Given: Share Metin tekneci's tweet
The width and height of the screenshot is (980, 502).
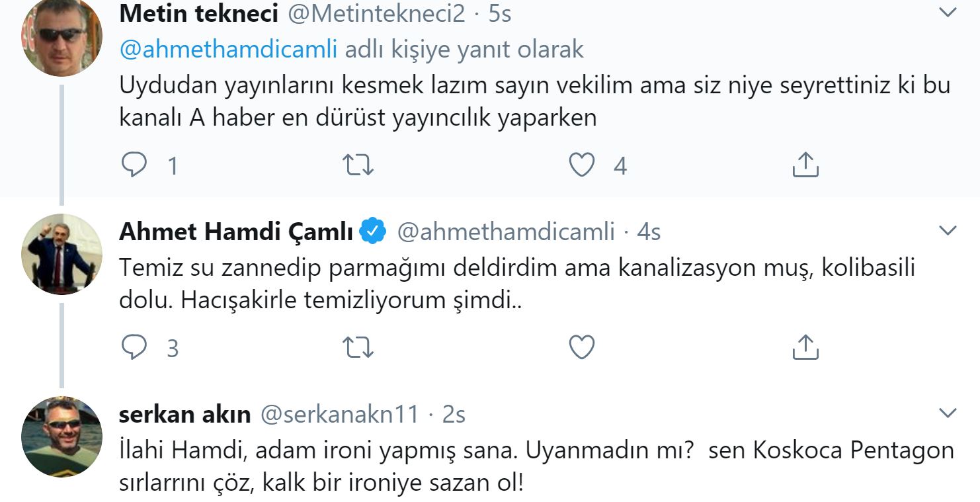Looking at the screenshot, I should click(805, 165).
